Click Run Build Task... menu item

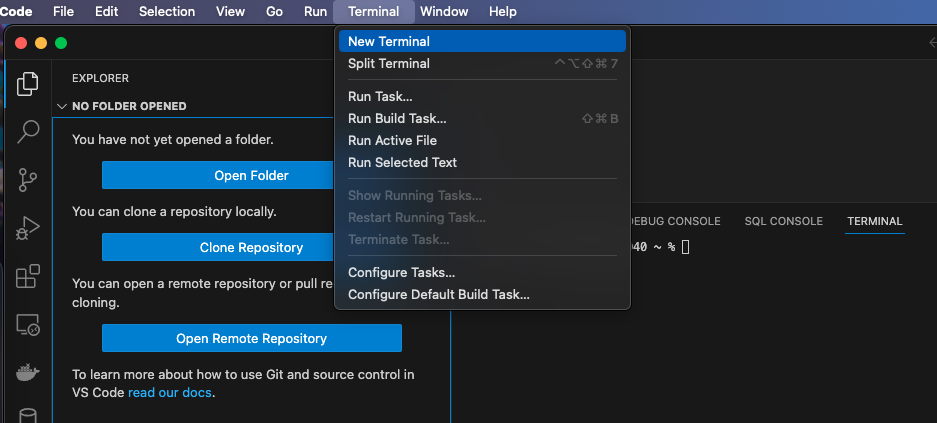pos(397,119)
